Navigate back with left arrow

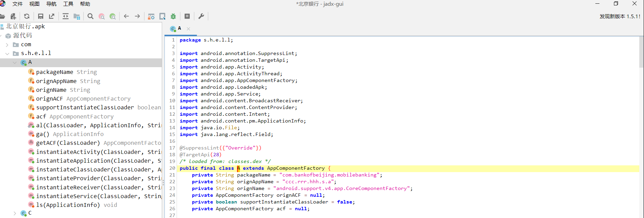point(126,16)
